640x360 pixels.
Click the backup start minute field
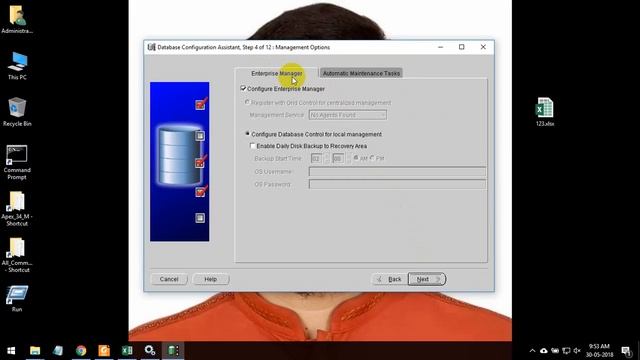click(x=338, y=158)
